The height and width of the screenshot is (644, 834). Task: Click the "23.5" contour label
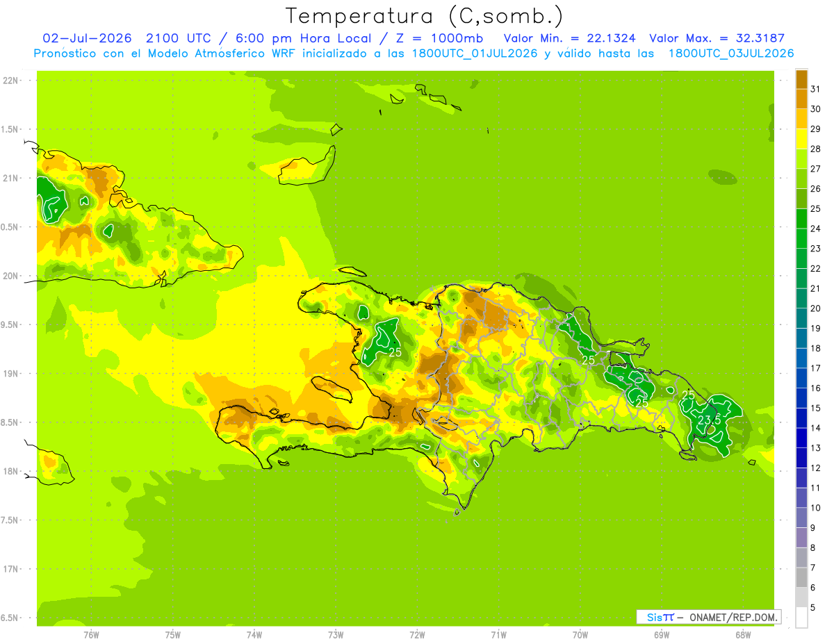pos(709,420)
